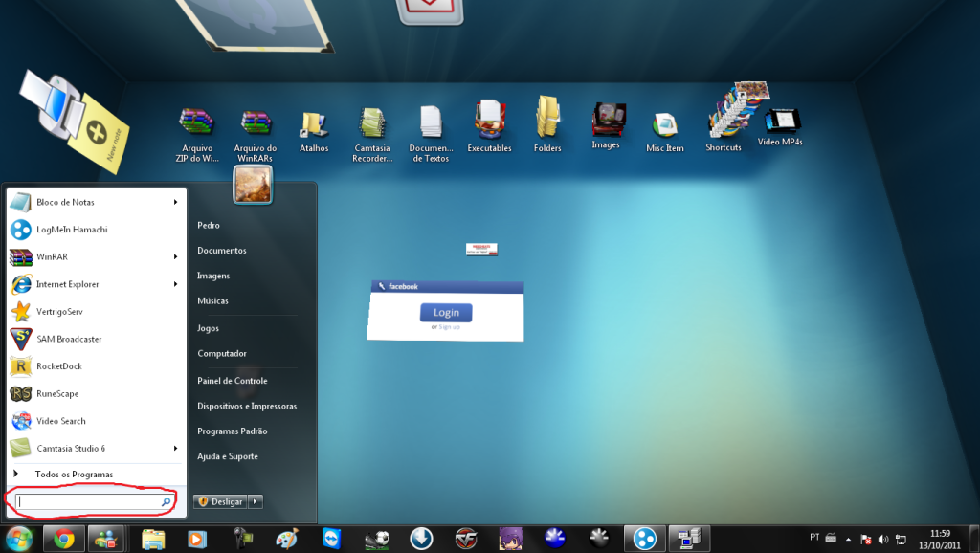The image size is (980, 553).
Task: Open Painel de Controle
Action: pos(234,381)
